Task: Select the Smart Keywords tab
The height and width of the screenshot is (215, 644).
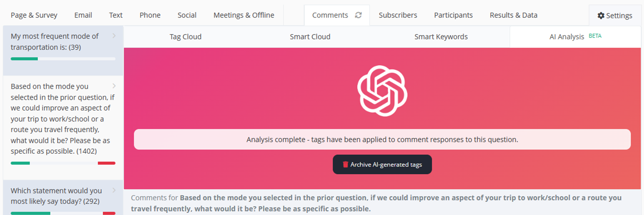Action: 441,37
